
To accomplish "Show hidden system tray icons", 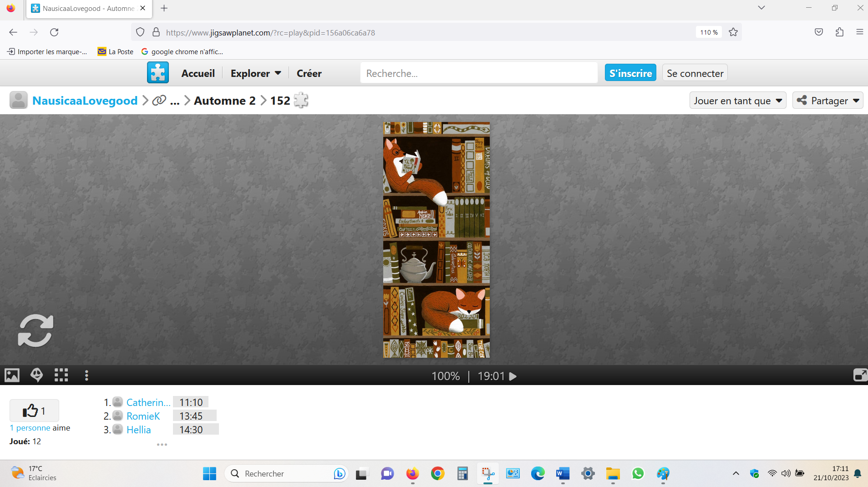I will point(736,474).
